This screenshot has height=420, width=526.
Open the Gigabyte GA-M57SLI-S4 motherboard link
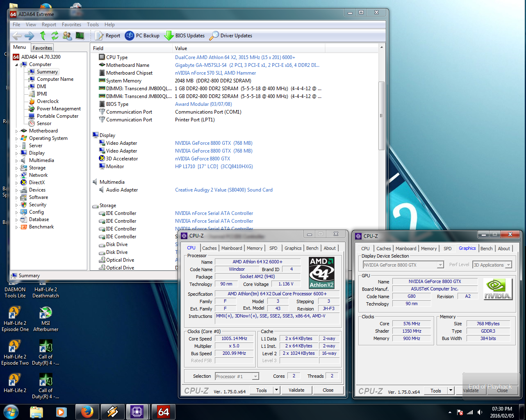tap(247, 65)
